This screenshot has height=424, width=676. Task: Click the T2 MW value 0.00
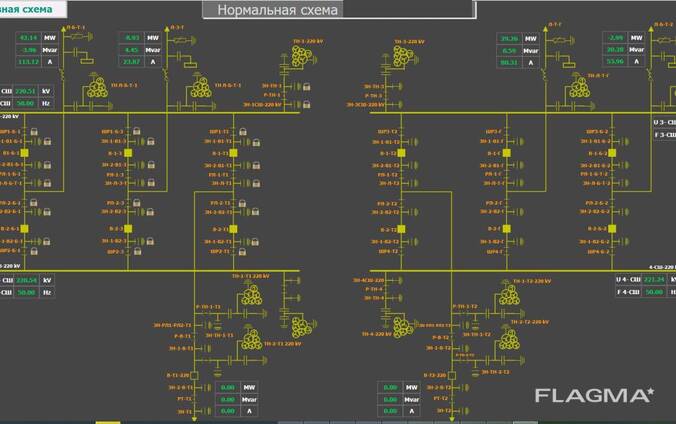(390, 387)
